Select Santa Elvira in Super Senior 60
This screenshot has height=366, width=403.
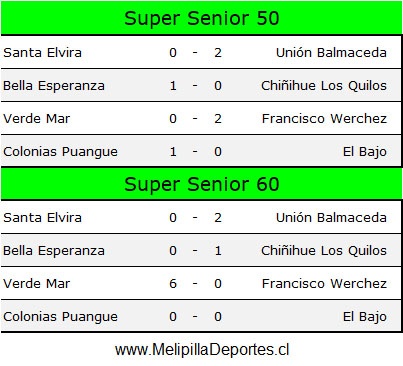click(x=42, y=218)
